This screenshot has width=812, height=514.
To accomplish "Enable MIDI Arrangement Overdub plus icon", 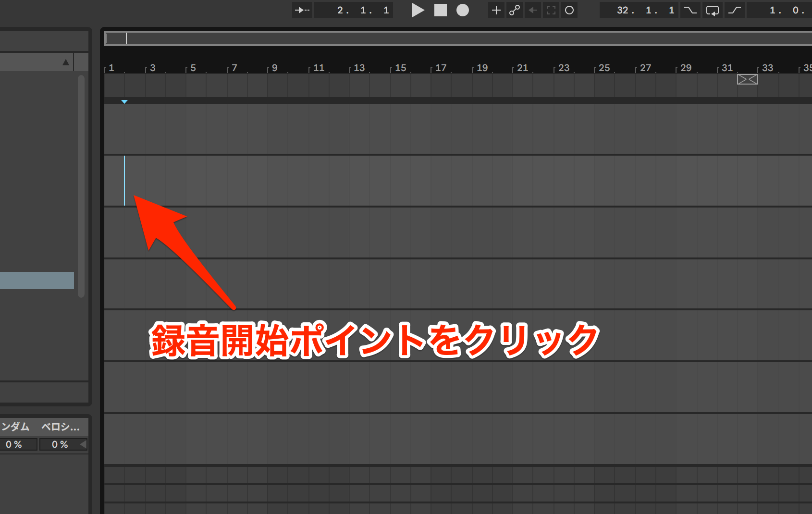I will pyautogui.click(x=496, y=10).
